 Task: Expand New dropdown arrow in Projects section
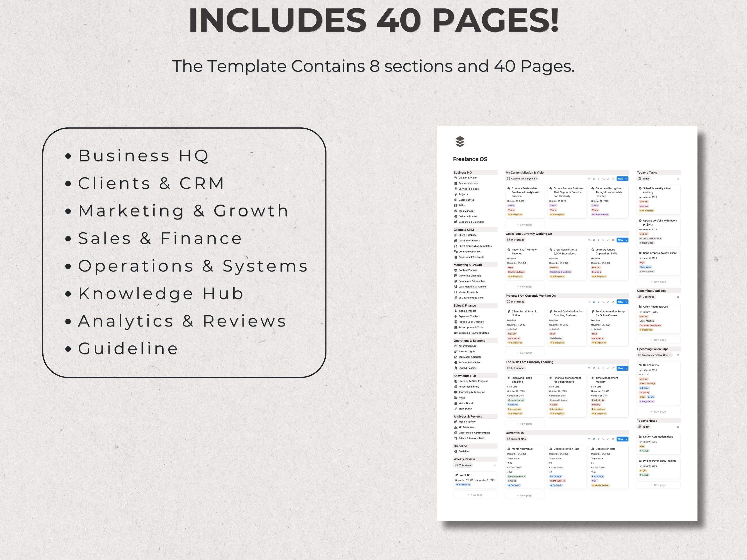626,302
